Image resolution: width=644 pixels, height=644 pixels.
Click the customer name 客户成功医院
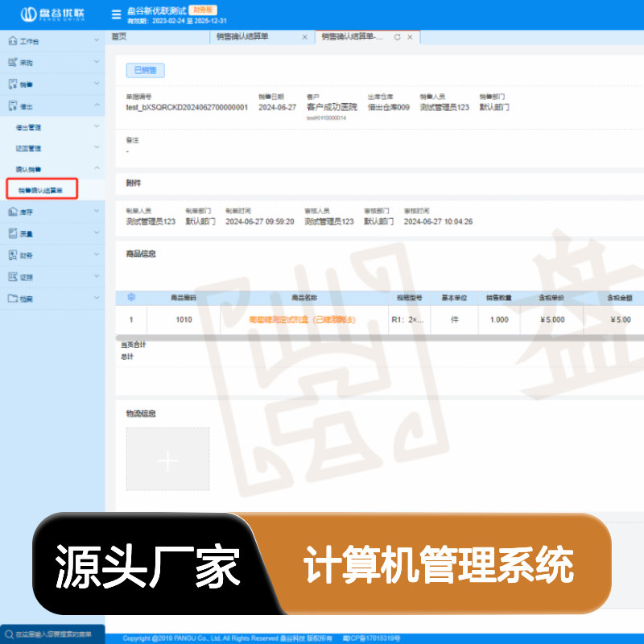(x=332, y=107)
